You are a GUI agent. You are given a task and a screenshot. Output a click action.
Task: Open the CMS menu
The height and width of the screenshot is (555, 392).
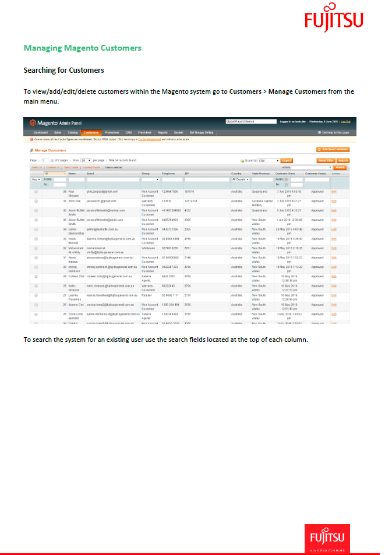pos(129,133)
